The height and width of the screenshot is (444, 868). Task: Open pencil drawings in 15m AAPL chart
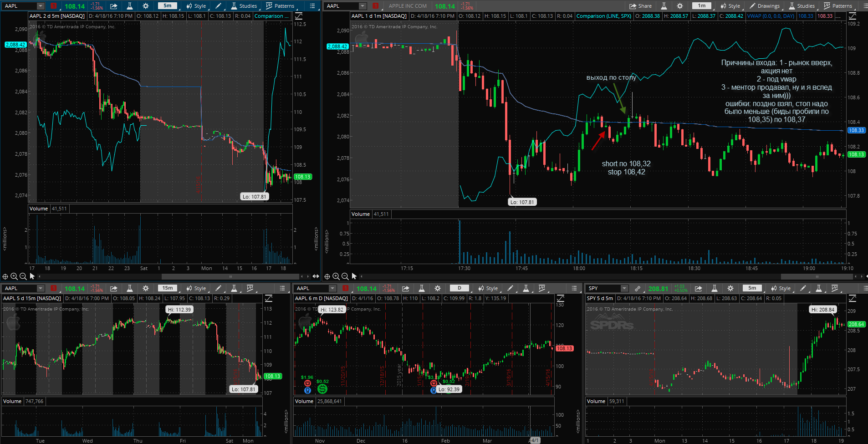(219, 288)
